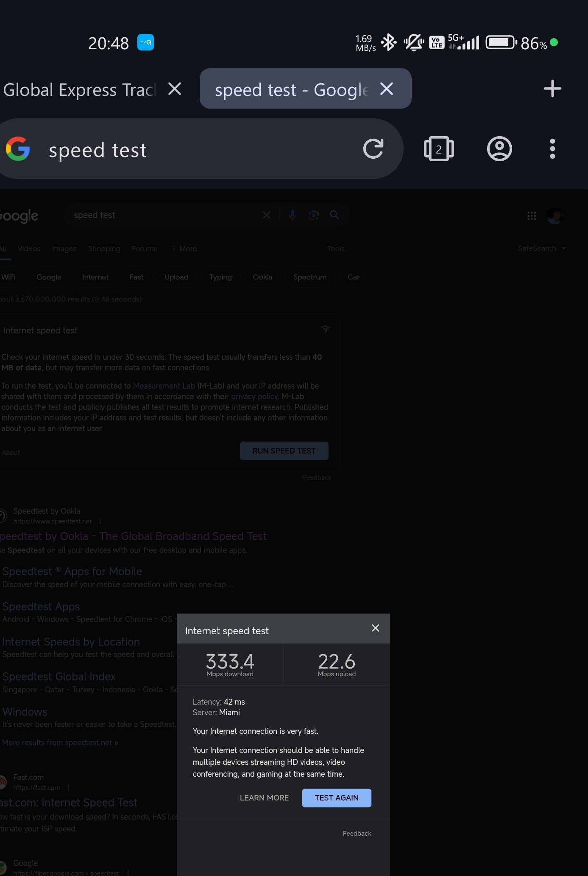Tap the Bluetooth status icon
The width and height of the screenshot is (588, 876).
tap(389, 42)
